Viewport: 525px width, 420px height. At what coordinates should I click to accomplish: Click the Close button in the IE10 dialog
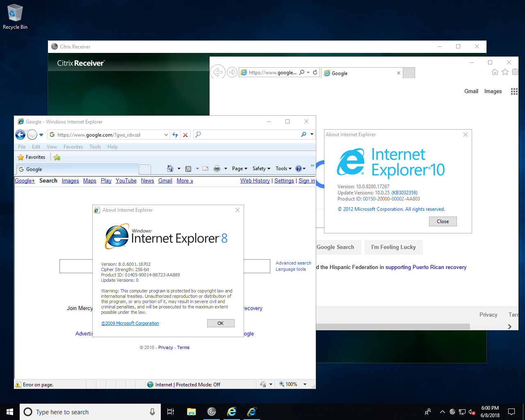coord(443,221)
